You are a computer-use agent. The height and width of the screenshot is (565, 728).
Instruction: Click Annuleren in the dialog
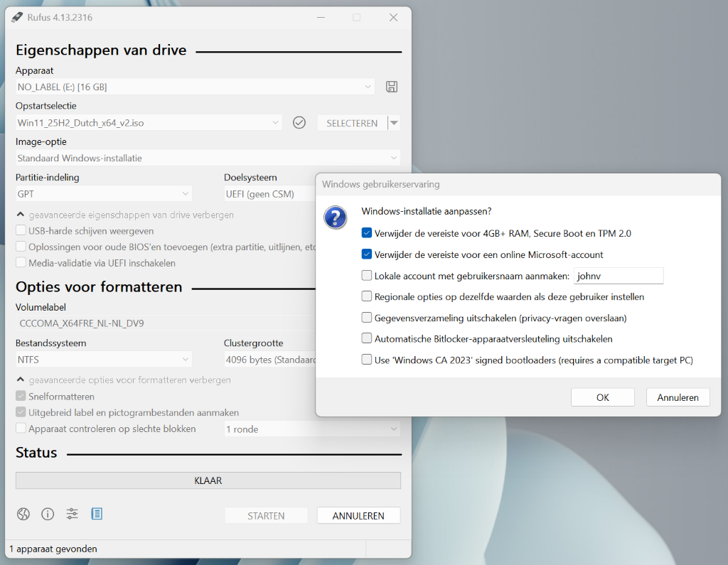point(678,397)
